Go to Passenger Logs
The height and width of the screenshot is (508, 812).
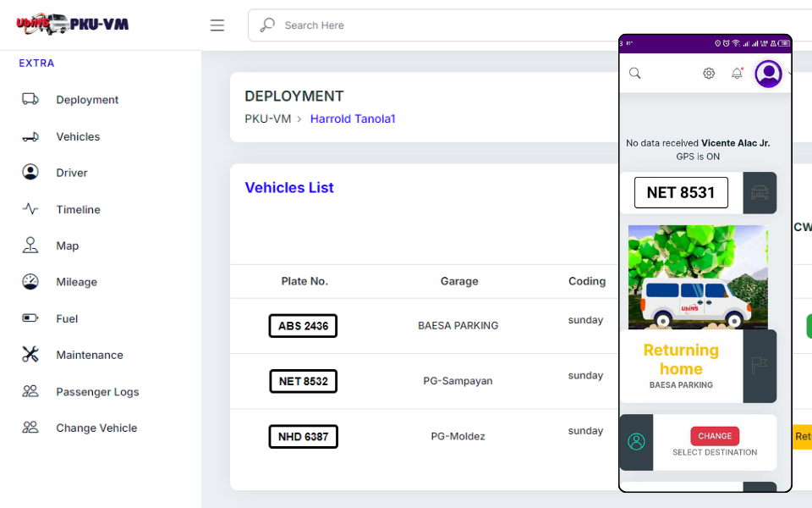click(96, 392)
